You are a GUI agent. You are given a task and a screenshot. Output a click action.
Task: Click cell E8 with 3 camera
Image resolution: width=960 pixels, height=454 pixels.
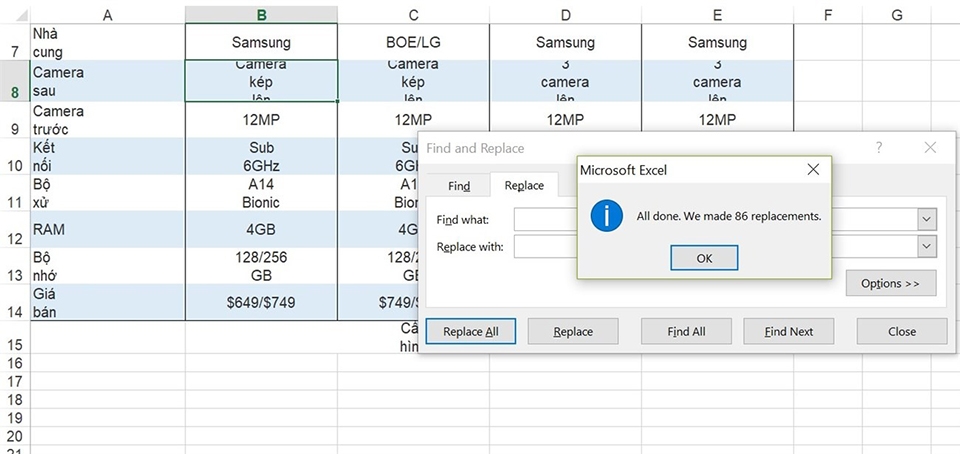pyautogui.click(x=717, y=81)
